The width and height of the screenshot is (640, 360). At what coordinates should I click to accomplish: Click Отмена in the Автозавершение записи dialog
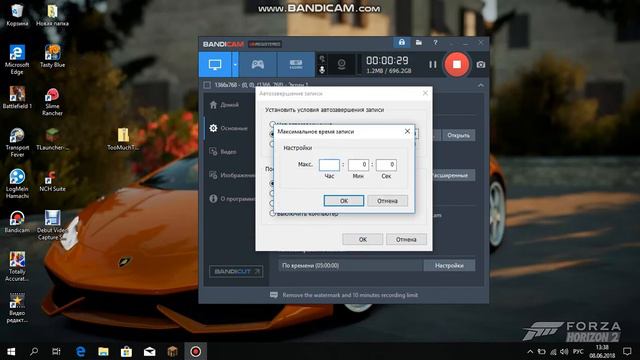click(x=406, y=240)
